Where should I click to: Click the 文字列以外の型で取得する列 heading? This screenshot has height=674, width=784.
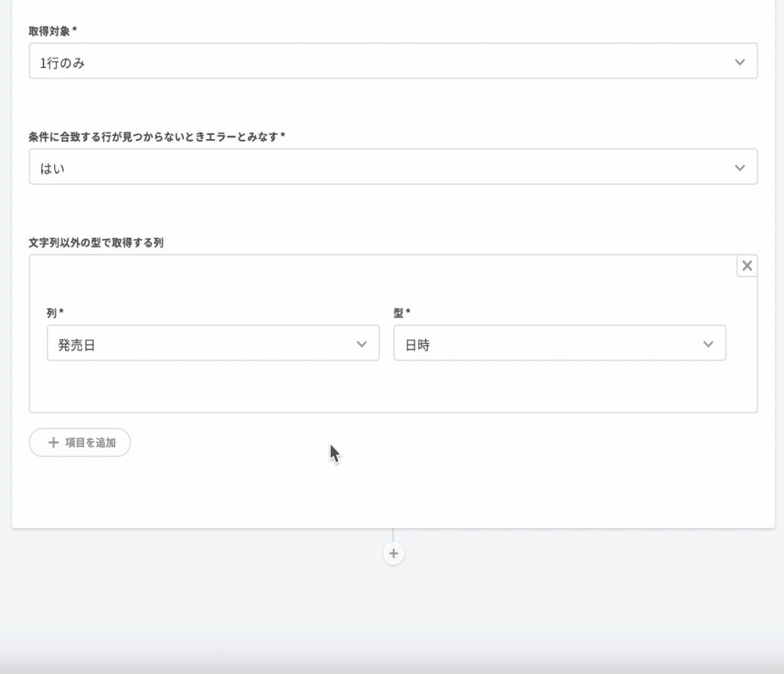coord(96,243)
